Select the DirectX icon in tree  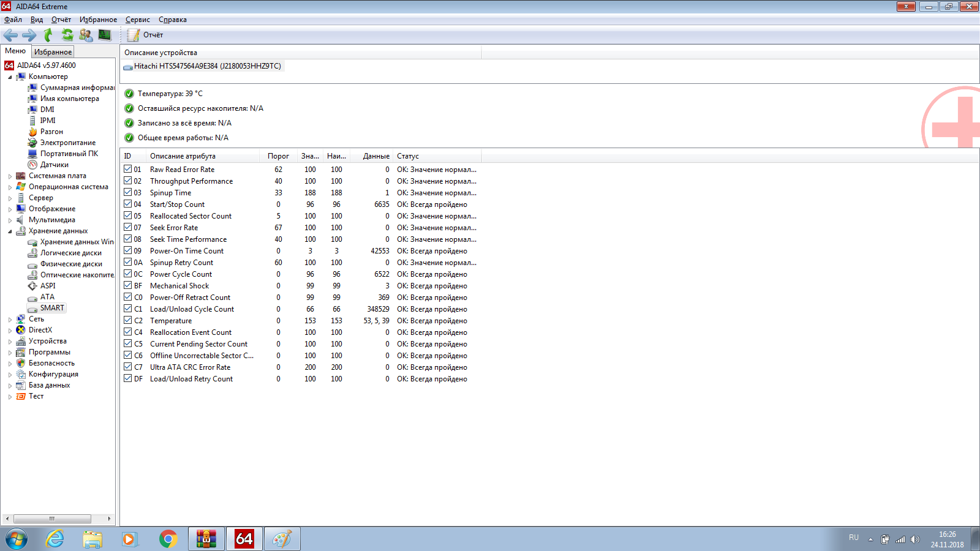click(x=21, y=330)
